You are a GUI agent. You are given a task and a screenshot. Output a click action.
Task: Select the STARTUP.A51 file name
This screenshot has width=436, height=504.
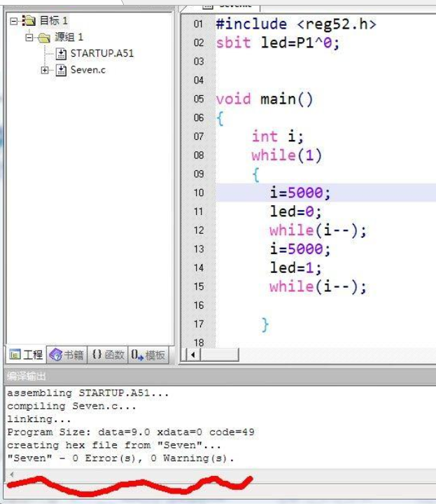click(x=102, y=54)
